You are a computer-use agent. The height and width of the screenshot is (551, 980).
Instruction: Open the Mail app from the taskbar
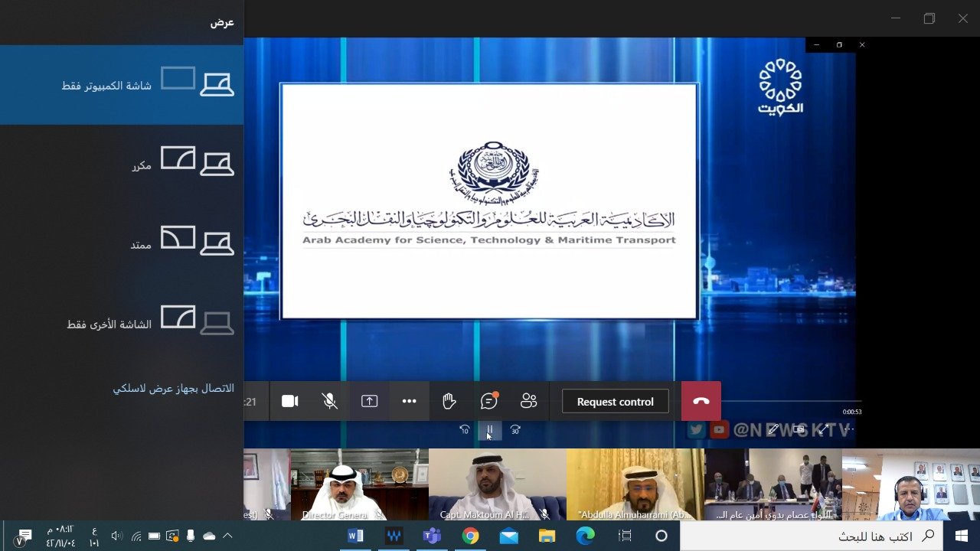tap(509, 536)
